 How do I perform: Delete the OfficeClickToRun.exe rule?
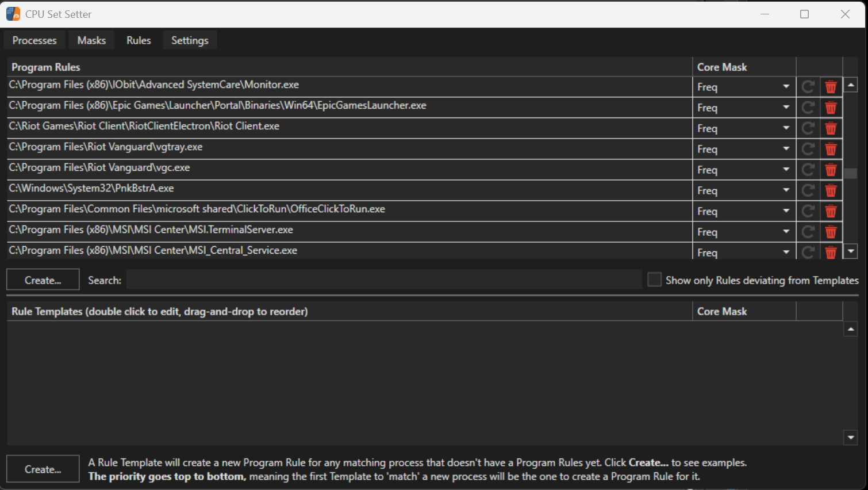tap(831, 211)
